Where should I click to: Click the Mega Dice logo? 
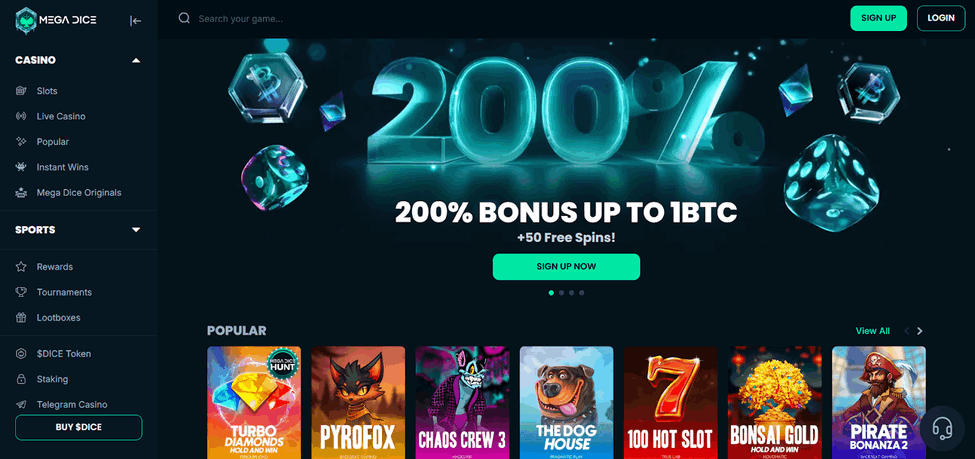click(x=56, y=20)
